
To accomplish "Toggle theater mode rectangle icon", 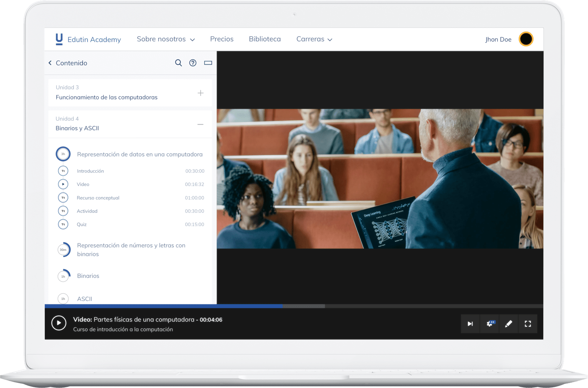I will click(208, 63).
